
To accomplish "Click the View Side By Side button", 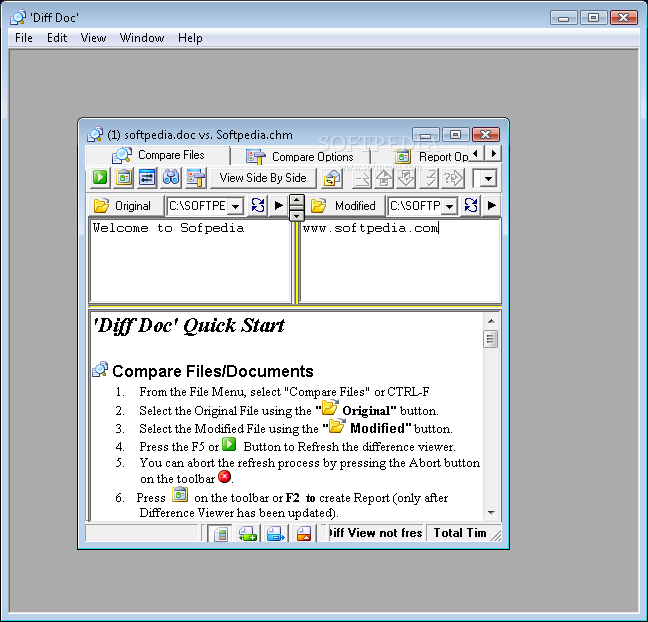I will (263, 178).
